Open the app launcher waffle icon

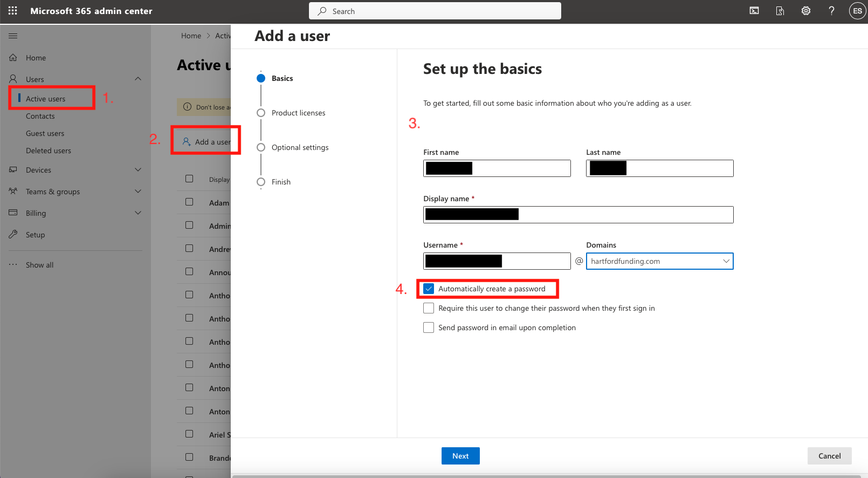point(13,11)
